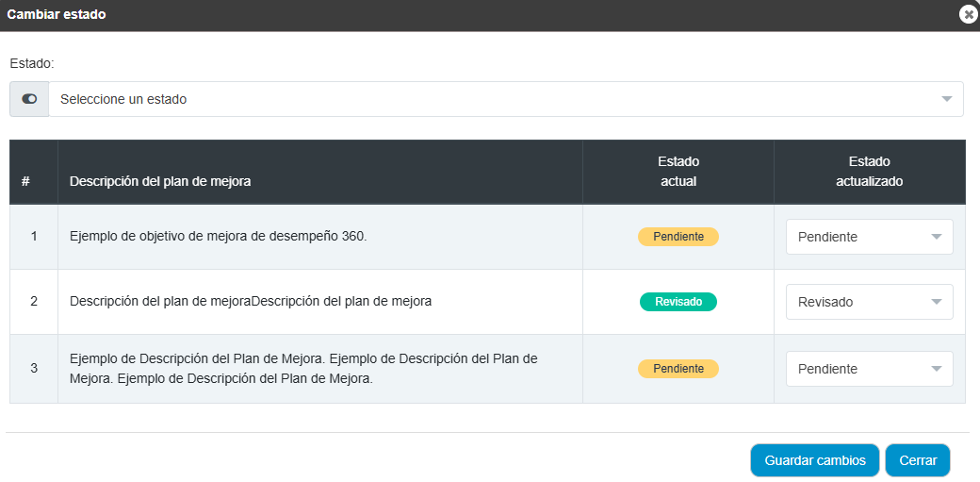The width and height of the screenshot is (980, 482).
Task: Click the arrow of Seleccione un estado
Action: (x=947, y=99)
